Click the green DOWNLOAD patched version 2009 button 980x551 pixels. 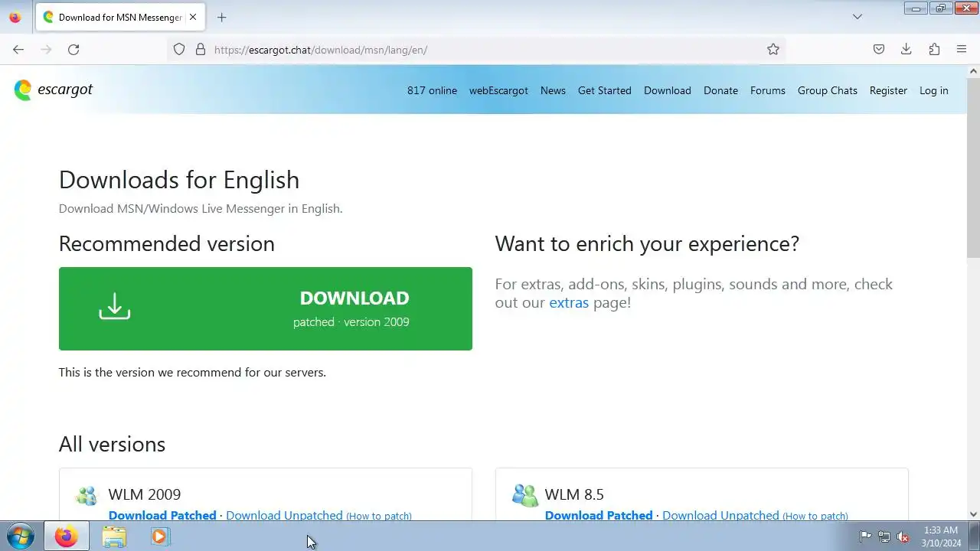(266, 308)
